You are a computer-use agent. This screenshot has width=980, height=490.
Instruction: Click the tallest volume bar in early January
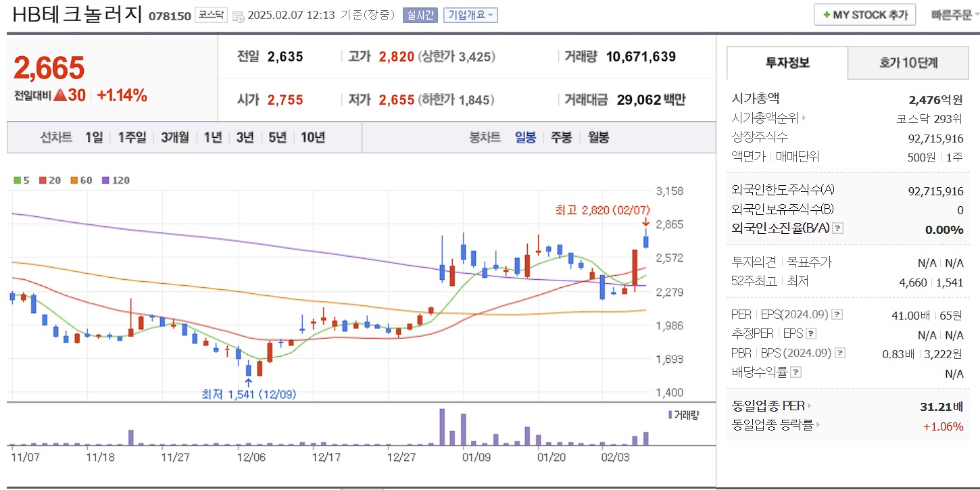pyautogui.click(x=442, y=426)
